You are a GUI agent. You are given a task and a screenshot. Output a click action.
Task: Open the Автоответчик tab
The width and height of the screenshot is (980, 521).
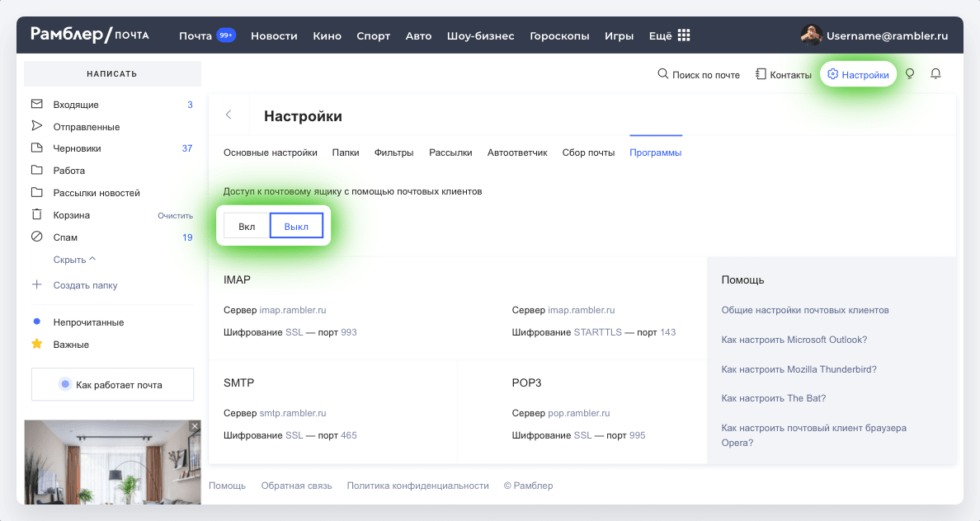click(517, 153)
